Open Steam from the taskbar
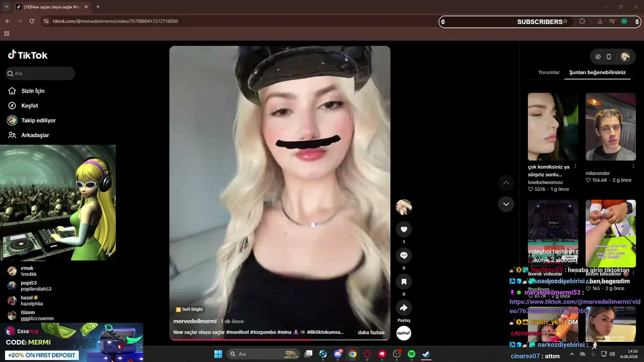 [426, 354]
